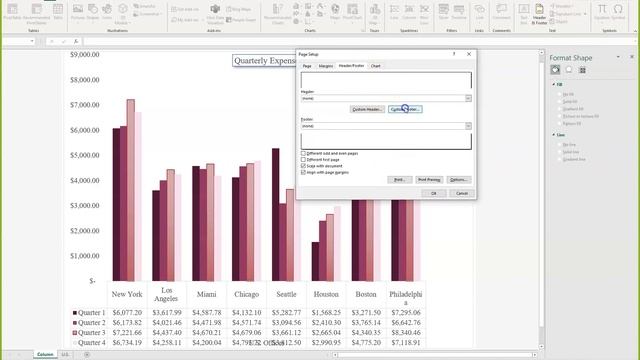Open the Name Box dropdown arrow
The image size is (640, 360).
coord(32,41)
